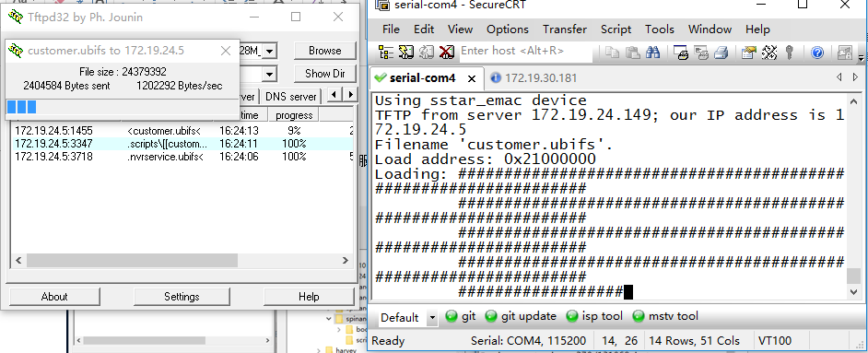Click the Quick Connect lightning icon
868x353 pixels.
pyautogui.click(x=406, y=52)
